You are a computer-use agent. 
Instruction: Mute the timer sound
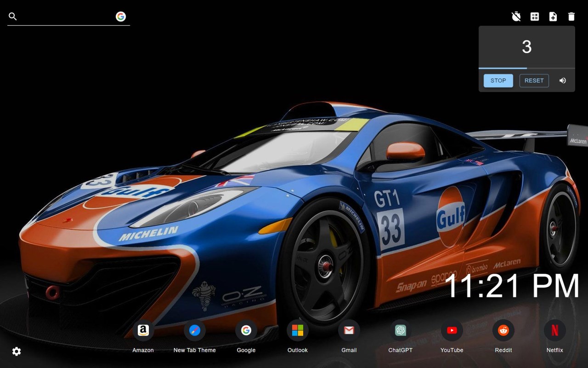[x=563, y=80]
